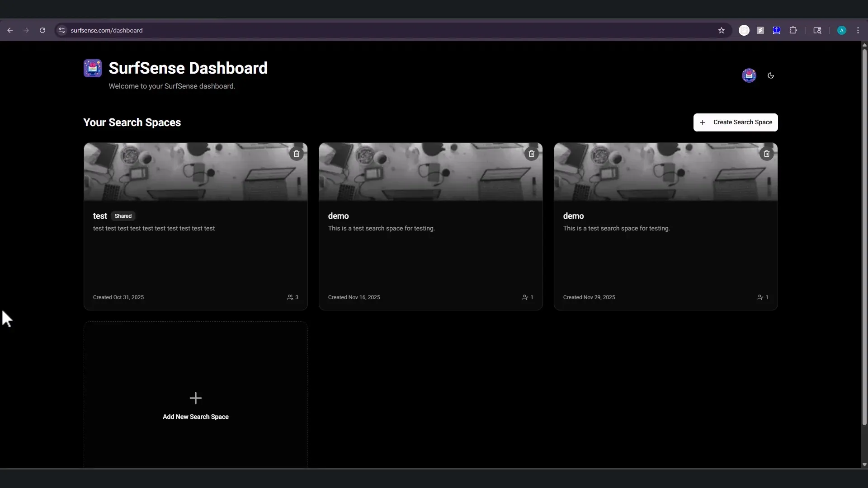Click the gray square extension icon
Viewport: 868px width, 488px height.
click(x=760, y=30)
